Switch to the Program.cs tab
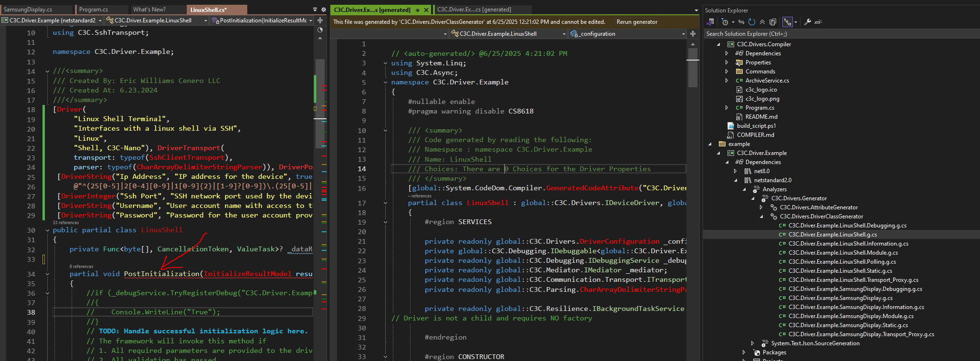Screen dimensions: 980x361 point(94,10)
